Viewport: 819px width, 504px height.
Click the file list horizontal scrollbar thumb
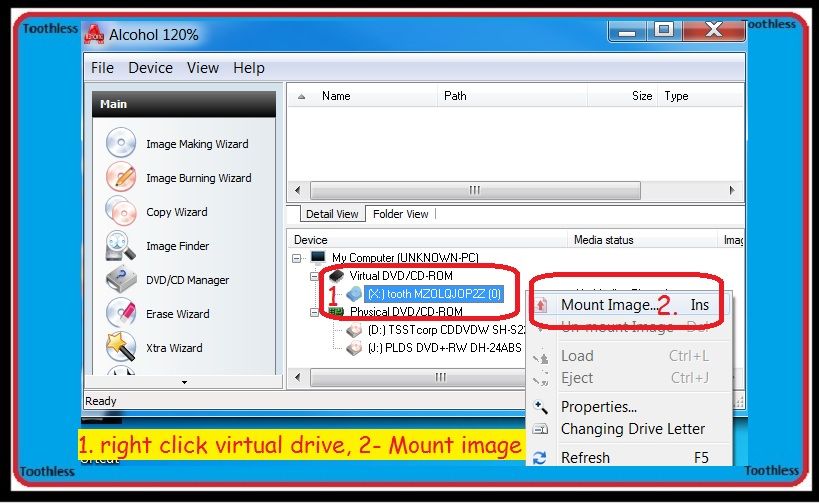[475, 190]
